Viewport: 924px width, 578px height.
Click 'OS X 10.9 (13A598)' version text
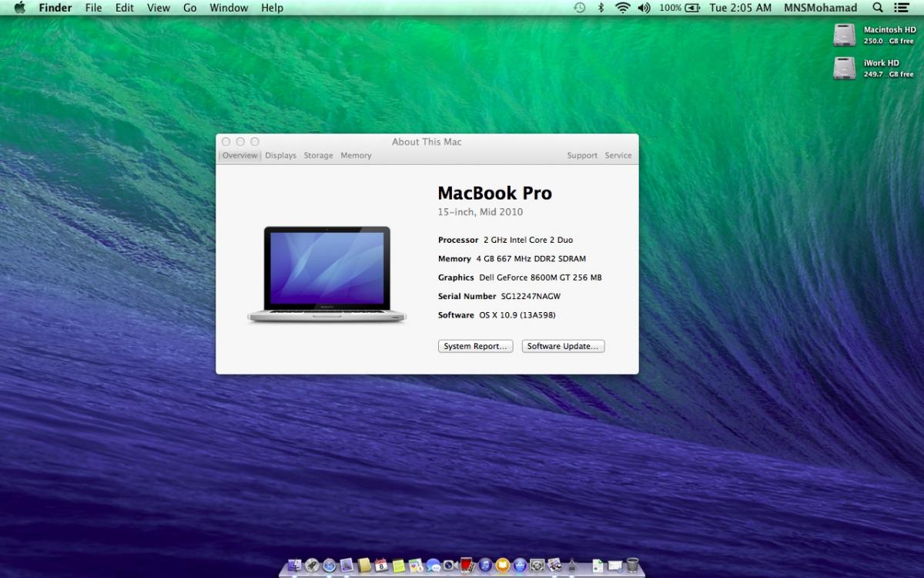pyautogui.click(x=517, y=315)
